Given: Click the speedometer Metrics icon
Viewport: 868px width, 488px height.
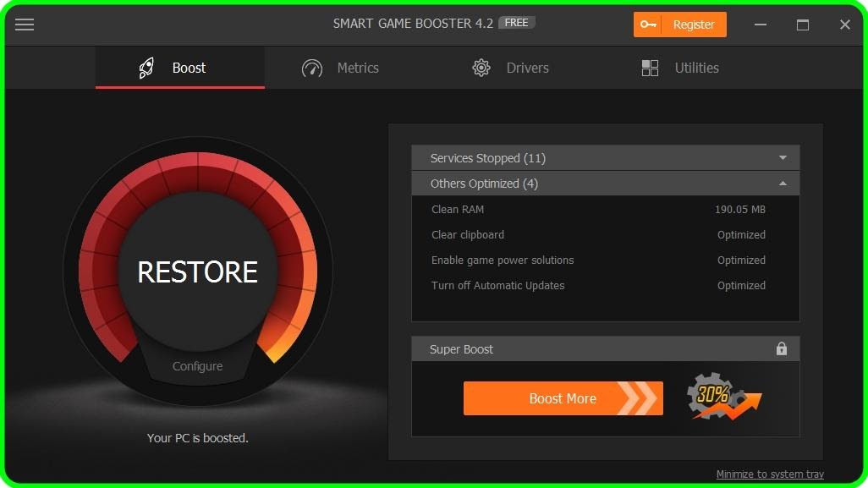Looking at the screenshot, I should point(312,68).
